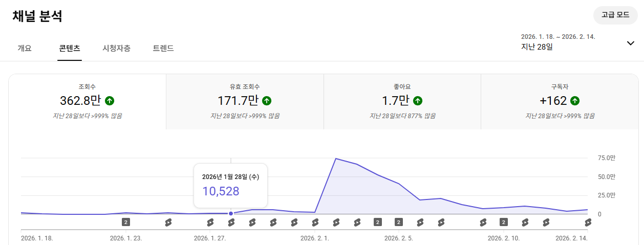
Task: Click the Shorts marker above 2026. 1. 27.
Action: [x=210, y=222]
